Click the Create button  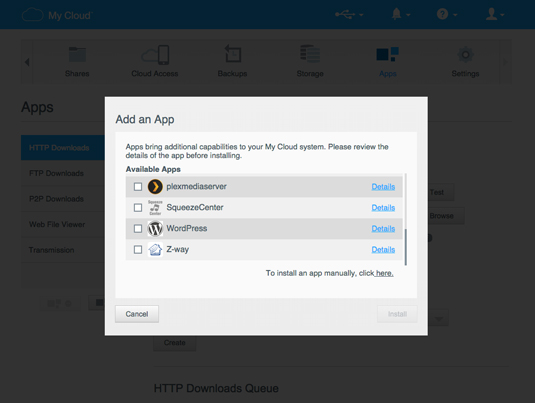[x=175, y=343]
